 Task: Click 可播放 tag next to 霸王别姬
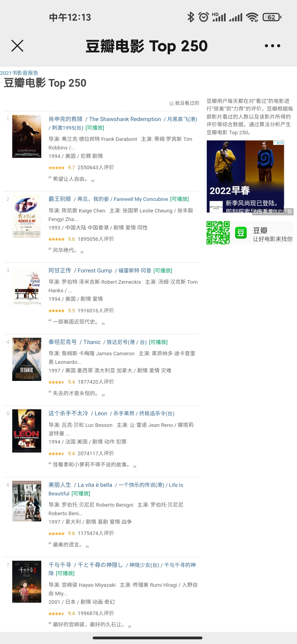click(x=180, y=199)
